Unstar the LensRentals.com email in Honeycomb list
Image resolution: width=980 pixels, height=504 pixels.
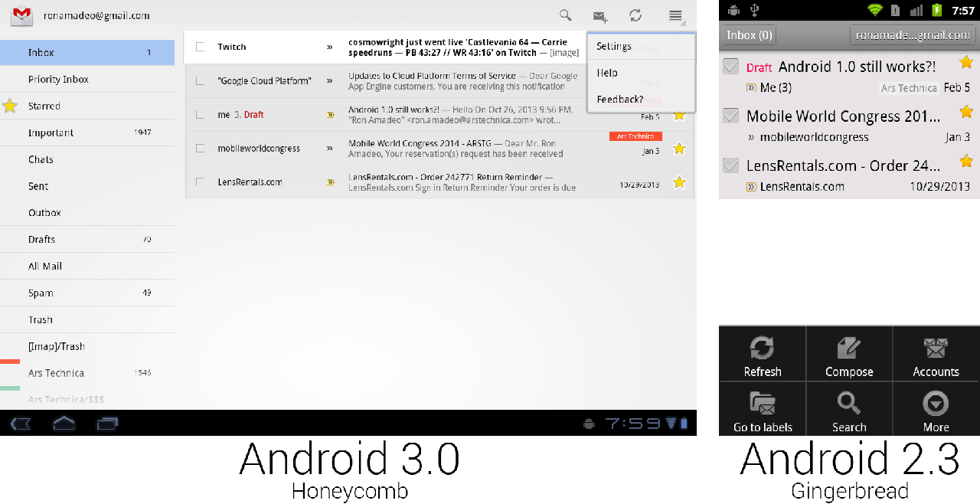678,182
